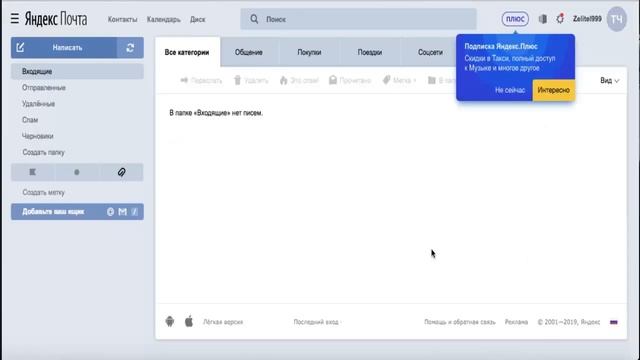Open the Вид view dropdown
Screen dimensions: 640x360
point(610,80)
